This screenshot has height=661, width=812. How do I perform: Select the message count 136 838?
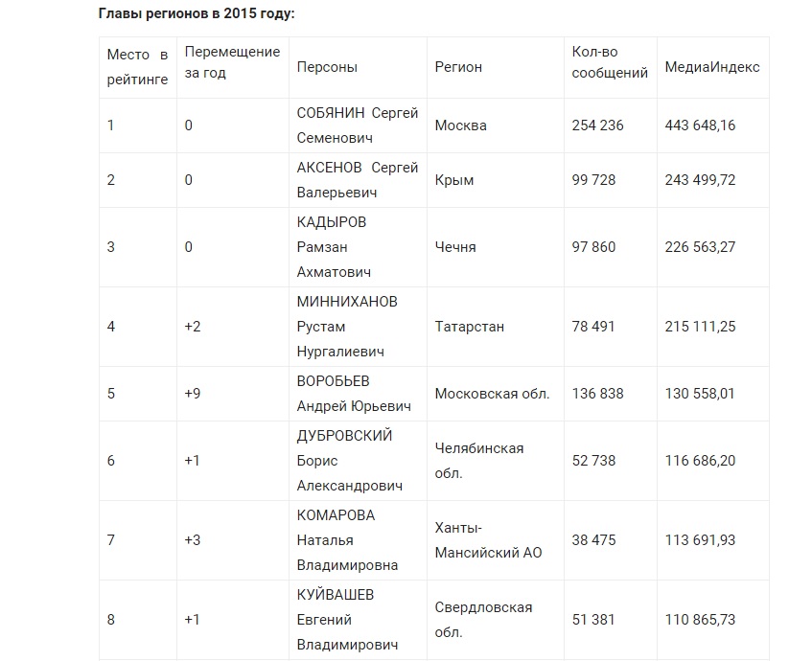(597, 394)
